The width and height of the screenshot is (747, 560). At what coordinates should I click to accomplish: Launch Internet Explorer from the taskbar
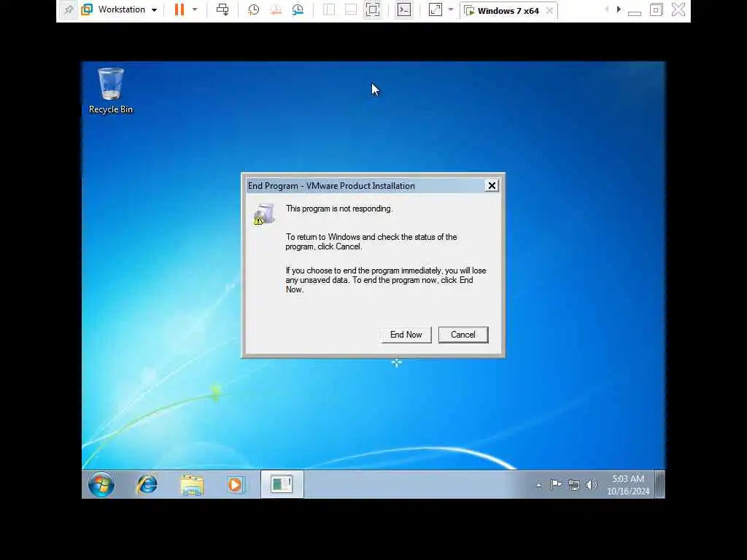click(147, 484)
